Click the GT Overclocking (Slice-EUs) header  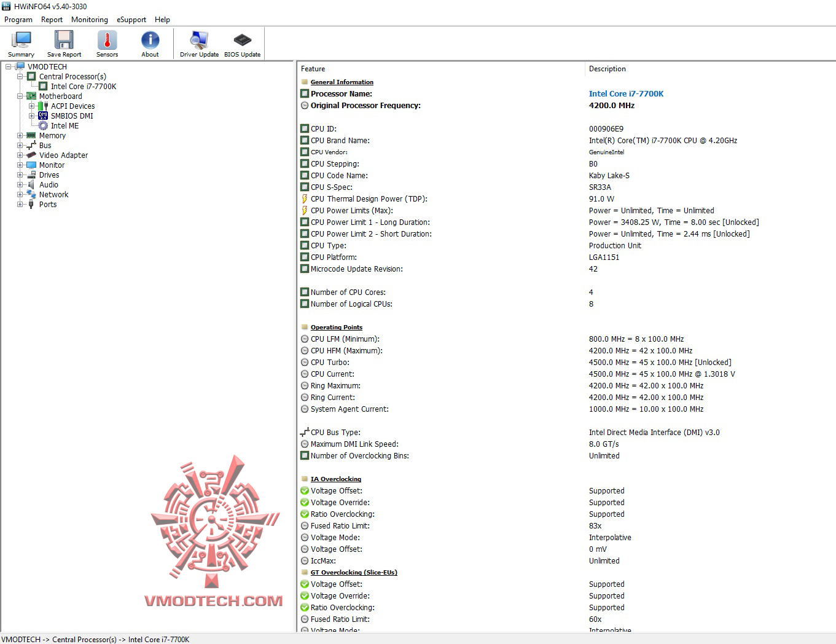354,572
